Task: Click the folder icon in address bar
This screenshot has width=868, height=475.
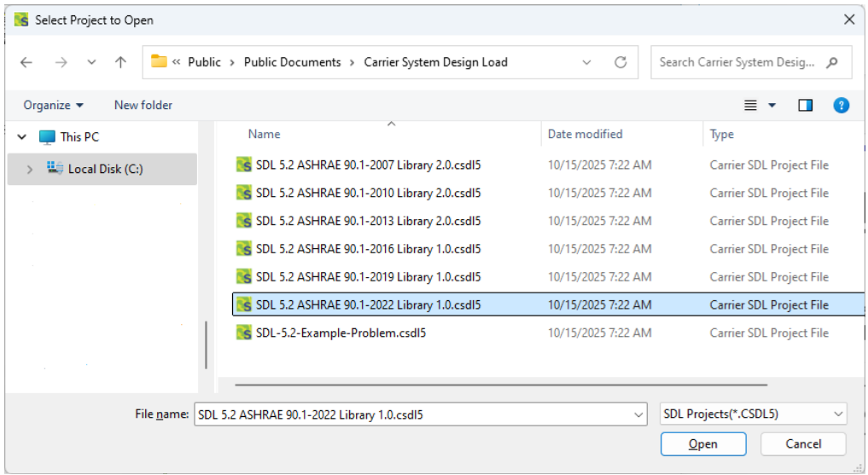Action: [159, 61]
